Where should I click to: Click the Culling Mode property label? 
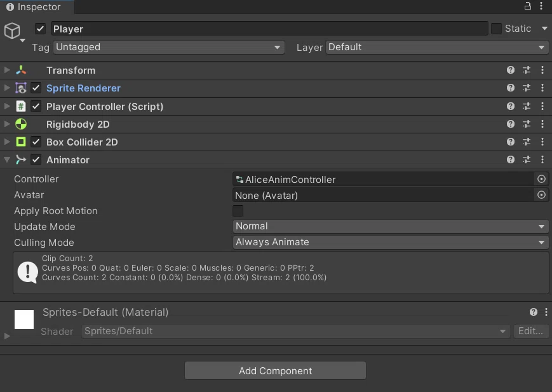click(44, 242)
